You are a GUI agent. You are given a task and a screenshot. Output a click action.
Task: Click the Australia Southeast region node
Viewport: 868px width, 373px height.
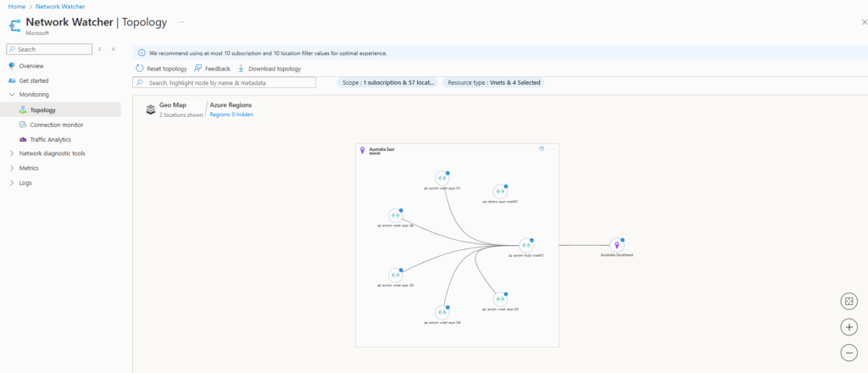click(x=616, y=244)
